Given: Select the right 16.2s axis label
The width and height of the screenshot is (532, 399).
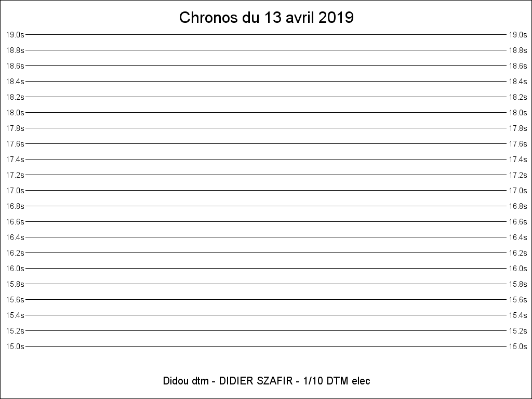Looking at the screenshot, I should (x=518, y=253).
